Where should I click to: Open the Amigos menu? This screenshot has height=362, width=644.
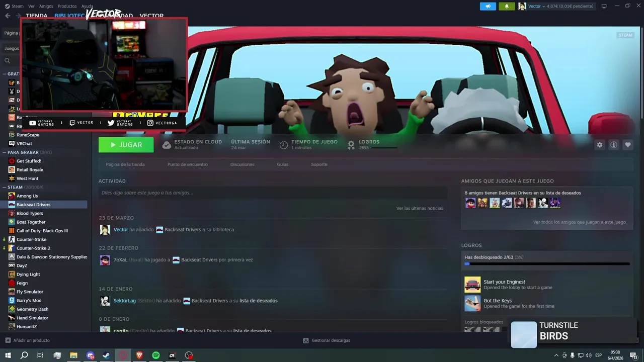(x=46, y=6)
